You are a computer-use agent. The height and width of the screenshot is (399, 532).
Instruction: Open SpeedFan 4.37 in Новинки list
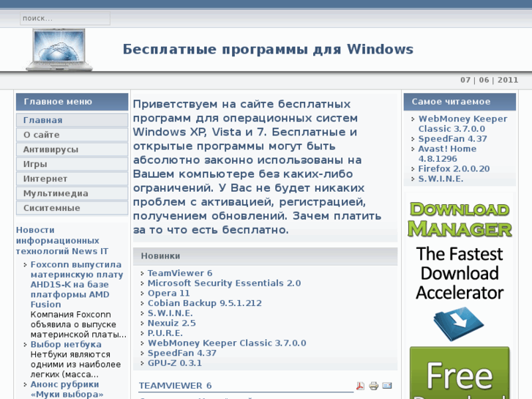pyautogui.click(x=182, y=353)
